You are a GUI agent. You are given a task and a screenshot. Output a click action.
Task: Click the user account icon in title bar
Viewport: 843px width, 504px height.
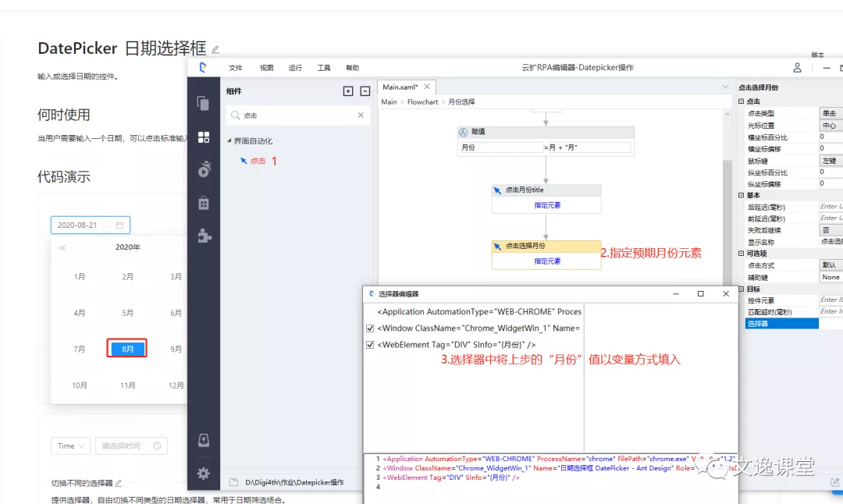pos(797,68)
